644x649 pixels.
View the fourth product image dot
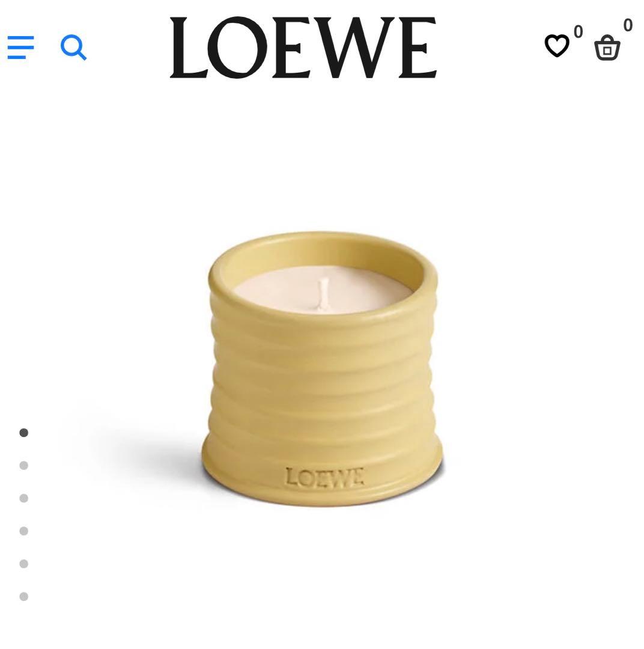click(x=24, y=531)
